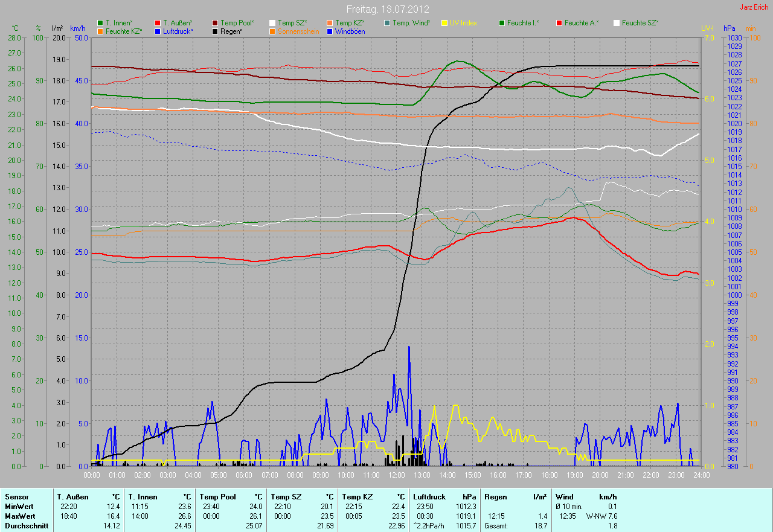
Task: Click the Feuchte A. legend label
Action: click(x=581, y=23)
